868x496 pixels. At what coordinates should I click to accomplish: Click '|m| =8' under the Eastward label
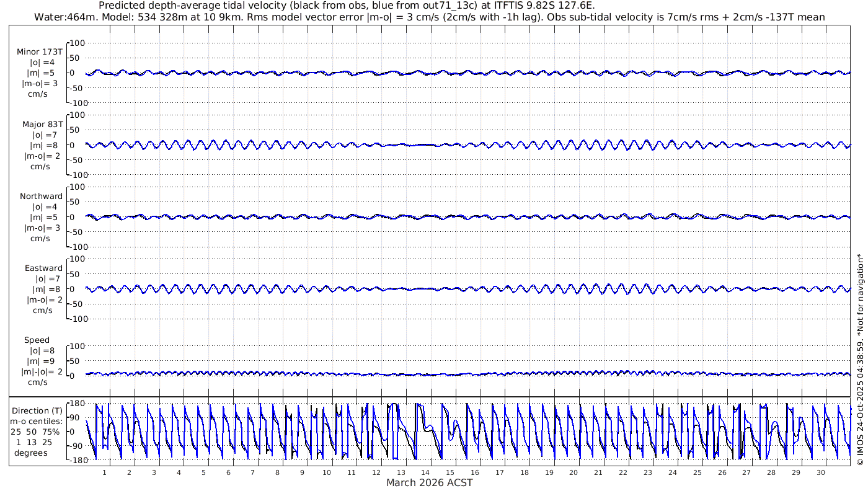click(x=45, y=290)
